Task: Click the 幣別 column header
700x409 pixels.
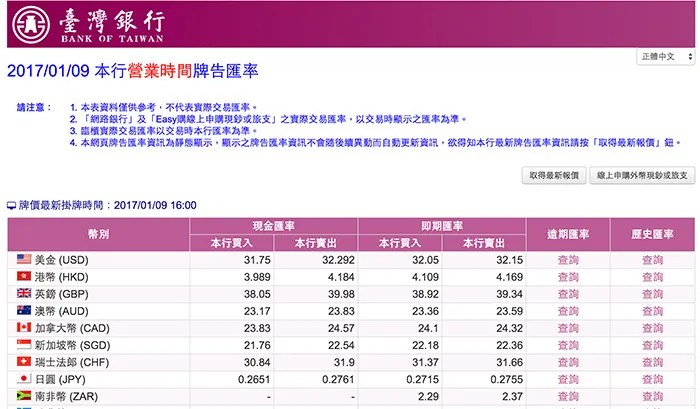Action: [98, 234]
